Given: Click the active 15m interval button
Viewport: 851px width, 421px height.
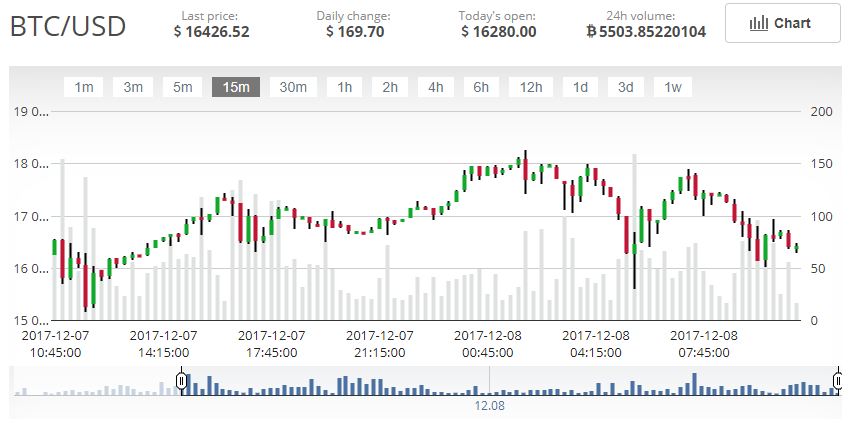Looking at the screenshot, I should pos(236,87).
